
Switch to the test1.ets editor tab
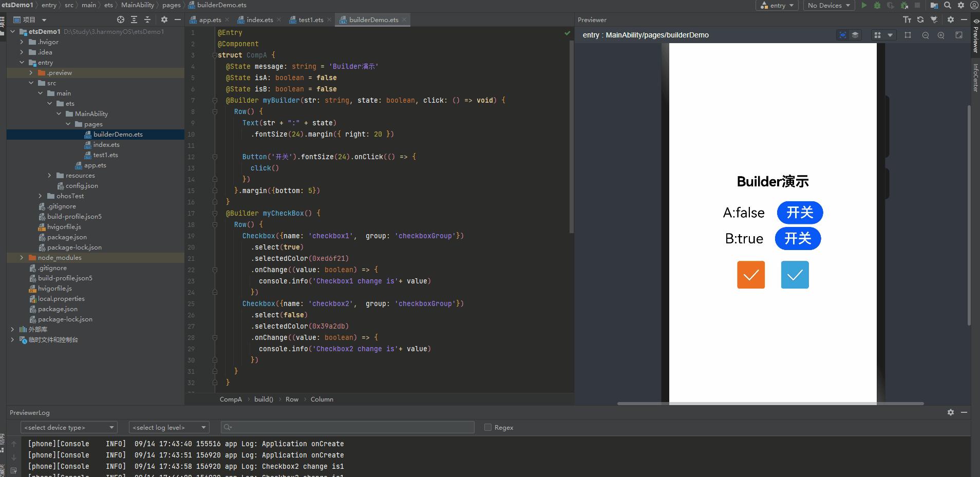[x=311, y=20]
